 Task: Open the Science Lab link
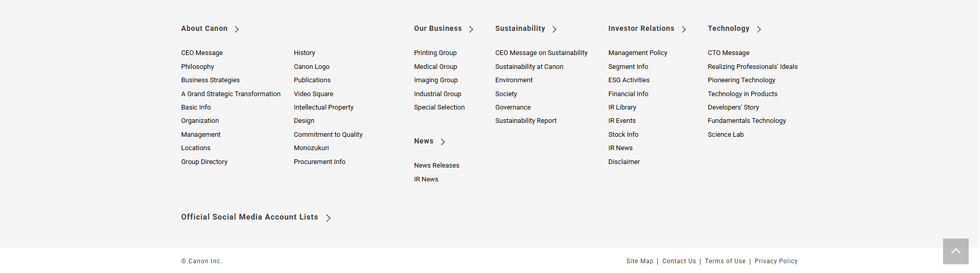pyautogui.click(x=726, y=135)
